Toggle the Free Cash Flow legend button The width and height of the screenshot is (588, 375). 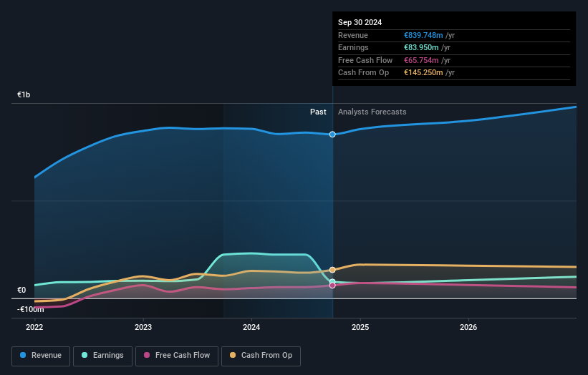click(x=177, y=356)
